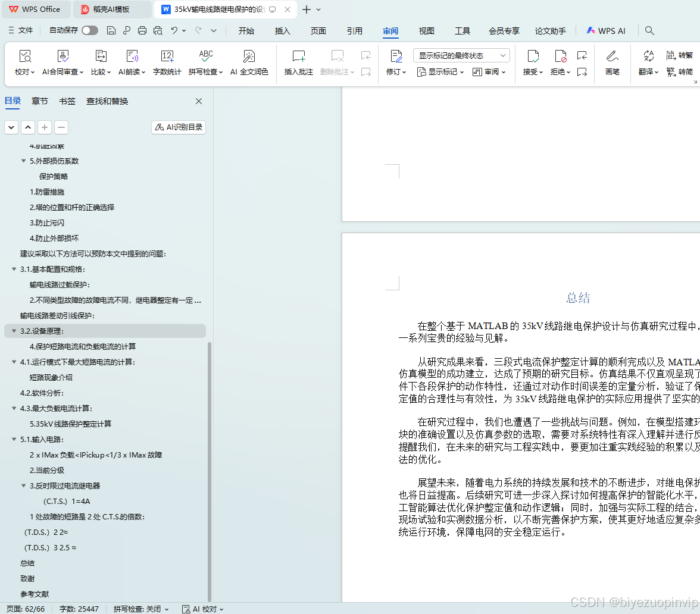
Task: Undo the last action
Action: 174,30
